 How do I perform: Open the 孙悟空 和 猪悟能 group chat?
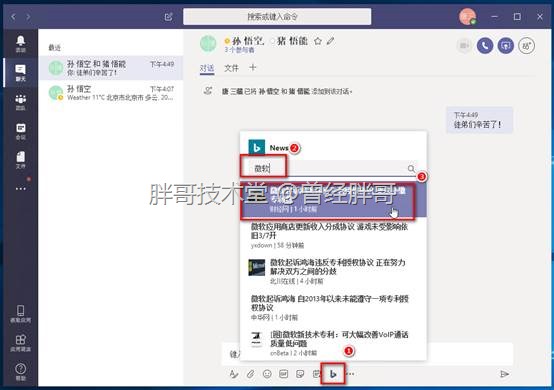click(x=111, y=68)
